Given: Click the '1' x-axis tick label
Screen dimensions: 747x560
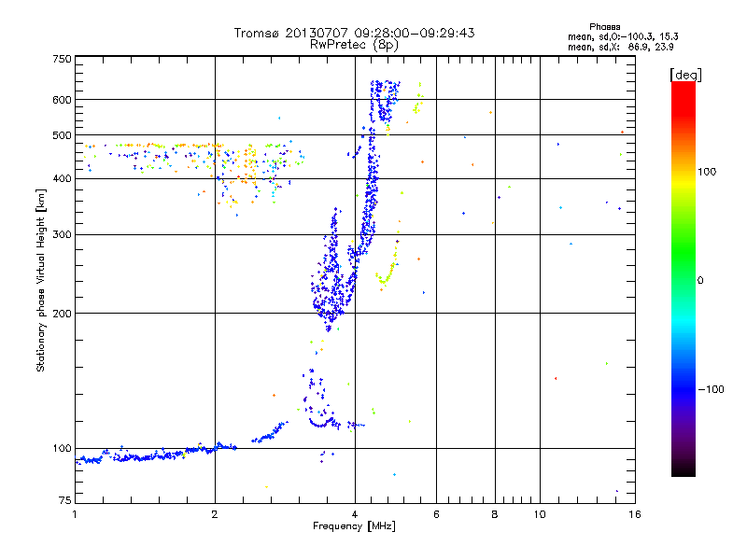Looking at the screenshot, I should [x=75, y=514].
